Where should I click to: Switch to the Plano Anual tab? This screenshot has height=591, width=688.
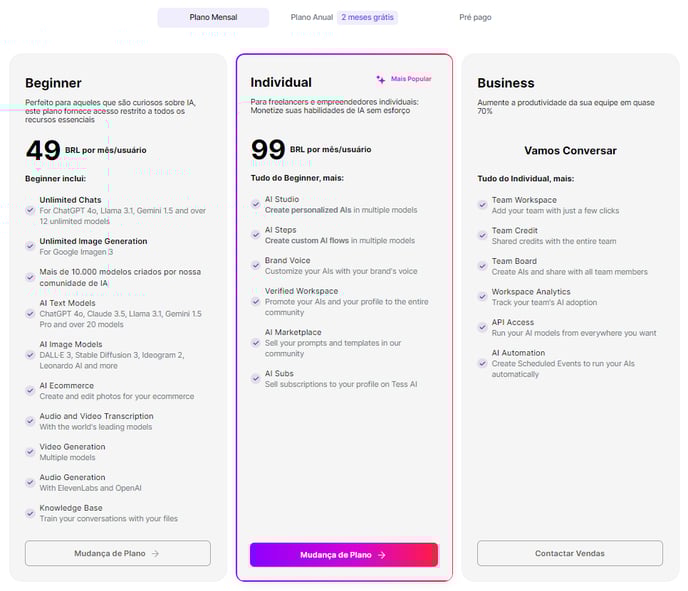pos(312,18)
